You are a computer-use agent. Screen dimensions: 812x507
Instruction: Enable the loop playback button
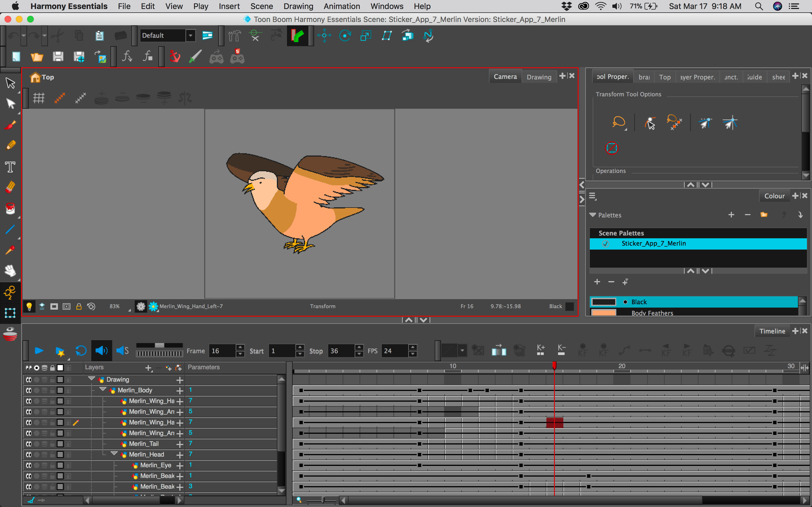81,351
